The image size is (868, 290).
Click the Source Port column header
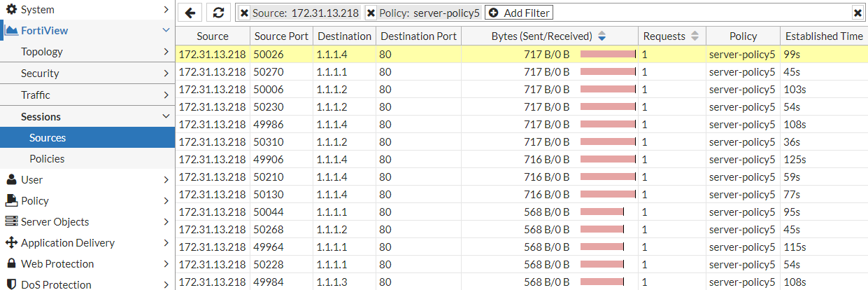280,36
